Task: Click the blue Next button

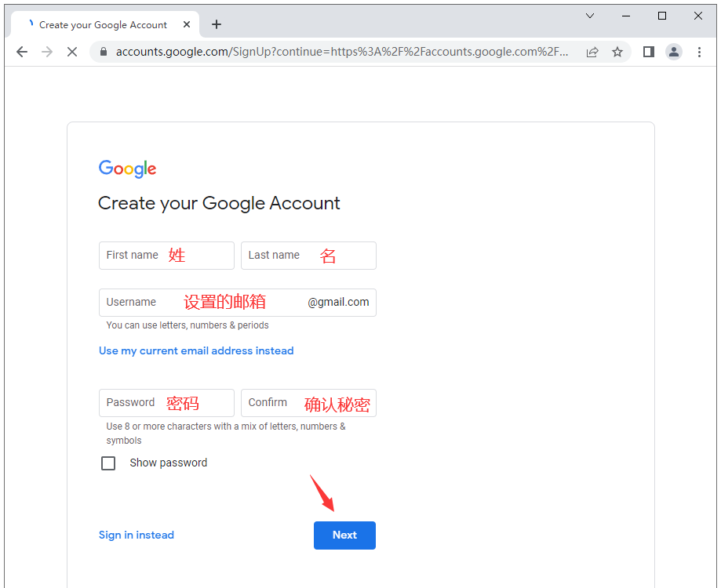Action: (x=344, y=535)
